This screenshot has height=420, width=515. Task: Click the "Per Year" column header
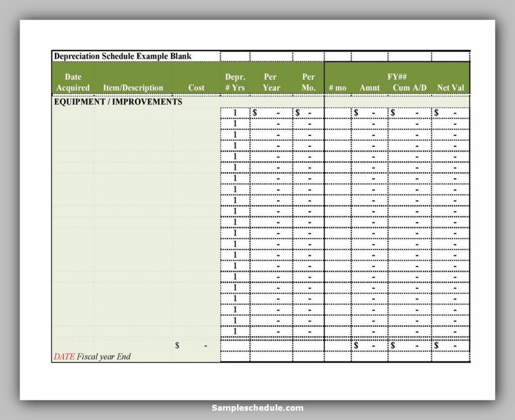pos(271,82)
